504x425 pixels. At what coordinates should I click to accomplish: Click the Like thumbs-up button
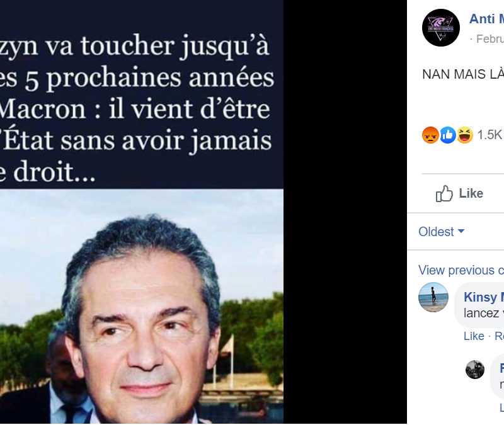pyautogui.click(x=459, y=193)
